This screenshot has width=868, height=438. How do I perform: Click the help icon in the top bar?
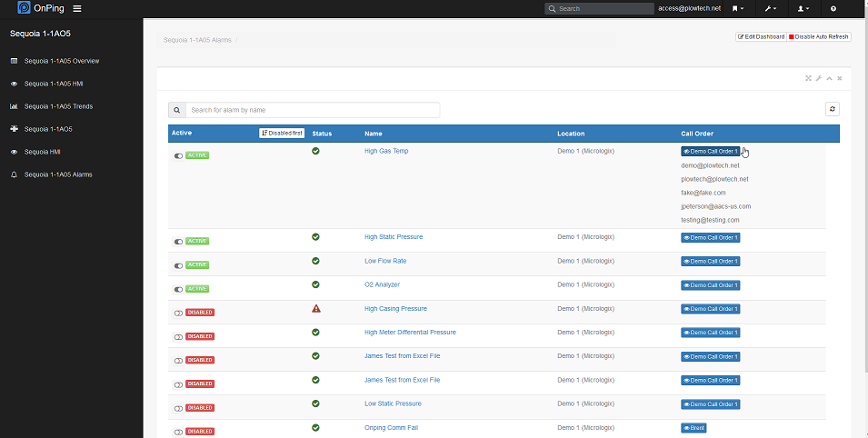(x=833, y=8)
